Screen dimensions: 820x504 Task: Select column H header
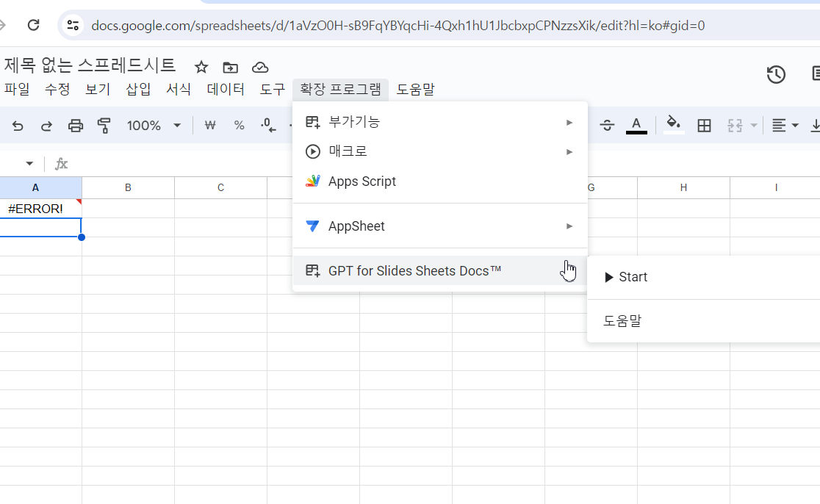(x=683, y=187)
